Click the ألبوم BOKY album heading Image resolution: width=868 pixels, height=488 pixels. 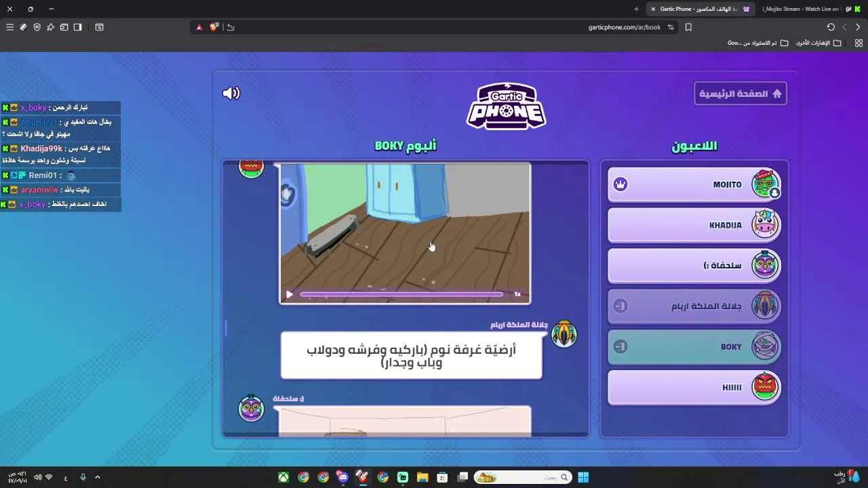[x=406, y=146]
